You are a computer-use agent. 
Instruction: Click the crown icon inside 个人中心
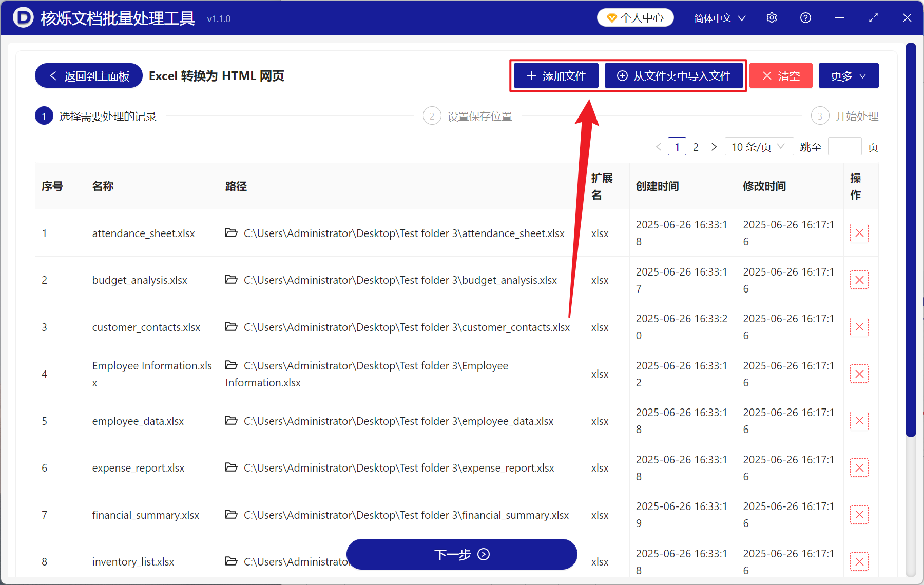pos(611,17)
